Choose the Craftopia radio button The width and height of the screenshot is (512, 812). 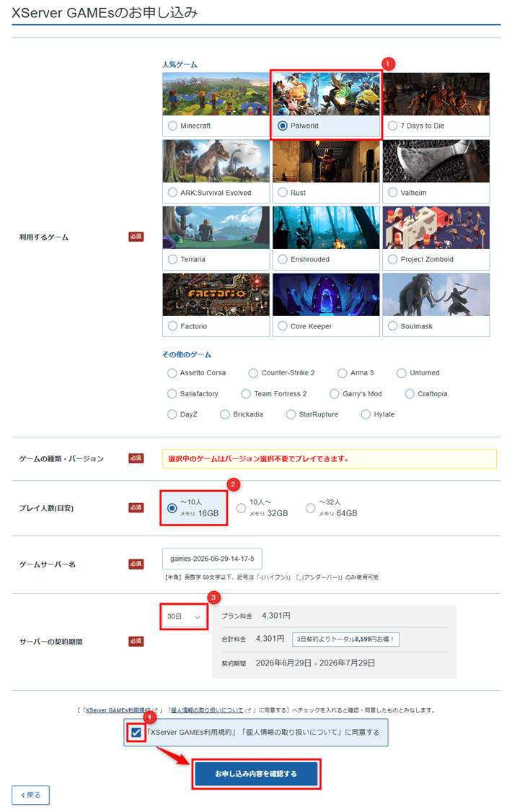pos(410,394)
